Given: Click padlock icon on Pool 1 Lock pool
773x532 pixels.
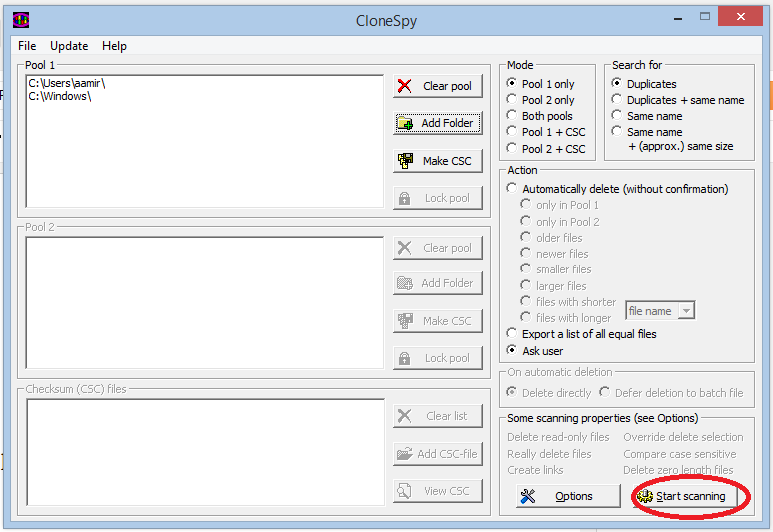Looking at the screenshot, I should [404, 198].
